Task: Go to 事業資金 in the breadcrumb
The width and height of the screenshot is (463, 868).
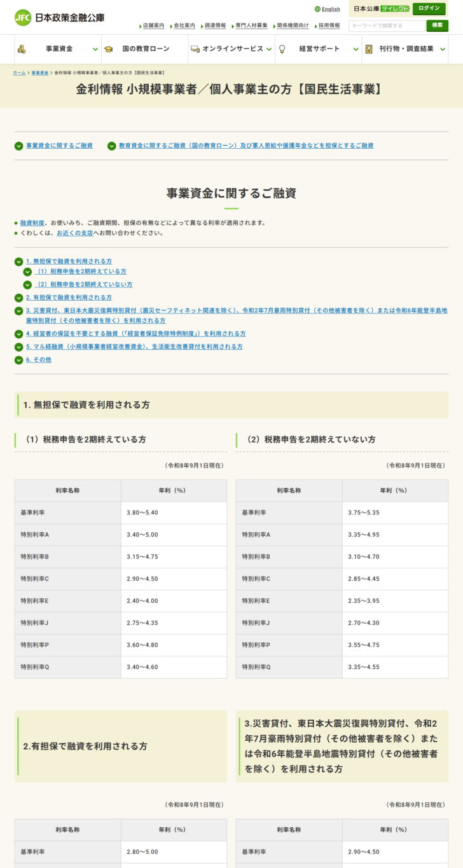Action: [x=40, y=73]
